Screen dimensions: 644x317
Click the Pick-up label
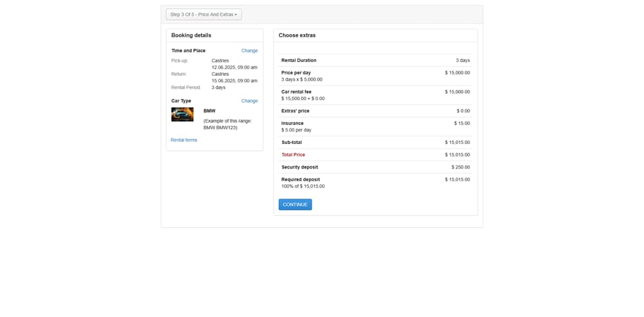tap(180, 60)
